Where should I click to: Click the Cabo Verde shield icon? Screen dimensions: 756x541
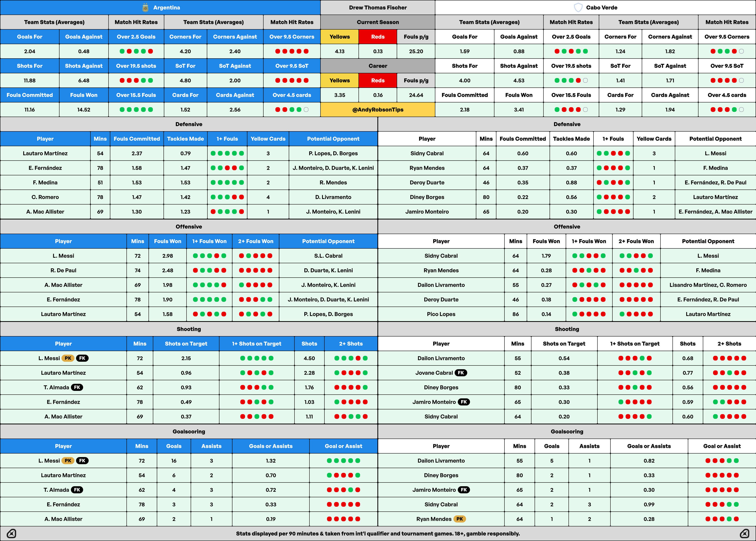pos(578,8)
